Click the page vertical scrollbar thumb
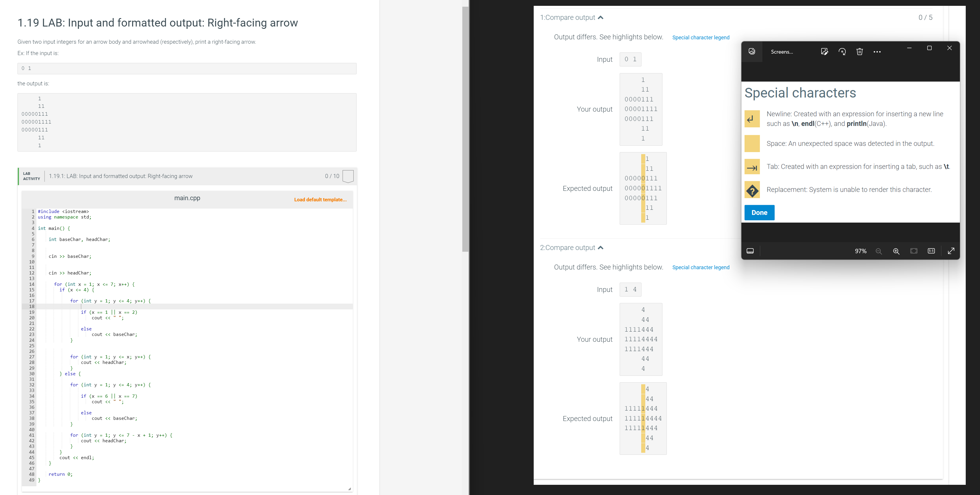This screenshot has width=980, height=495. pyautogui.click(x=465, y=129)
